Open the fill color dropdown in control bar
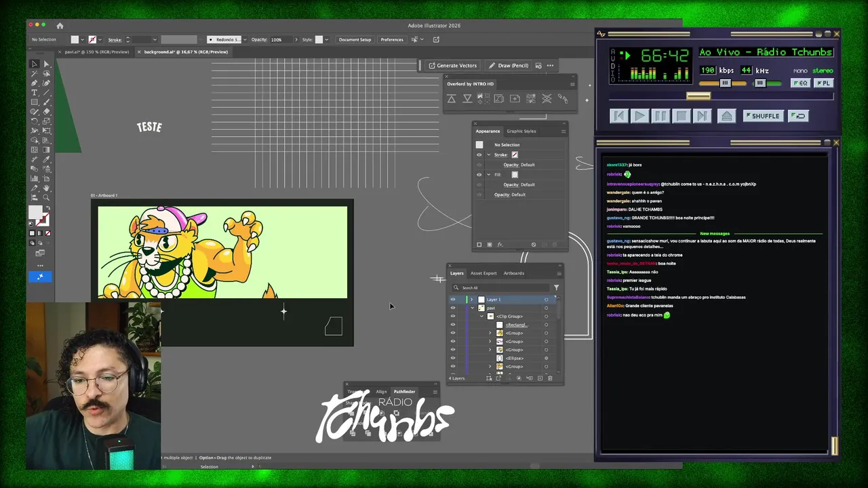 pyautogui.click(x=82, y=39)
